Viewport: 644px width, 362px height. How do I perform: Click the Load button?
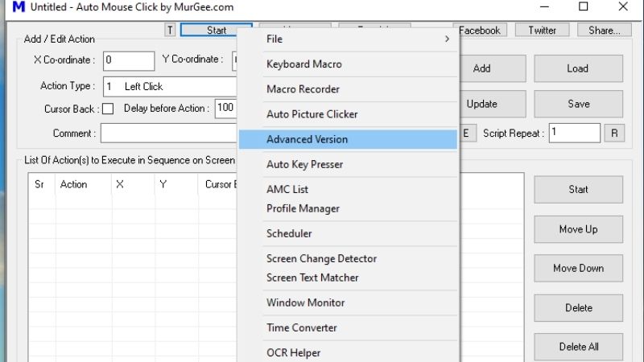578,68
